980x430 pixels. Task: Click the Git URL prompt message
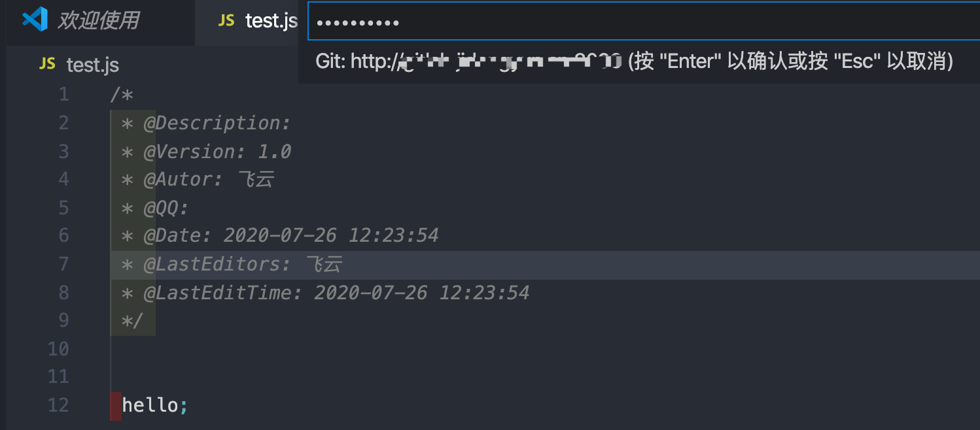pos(634,61)
